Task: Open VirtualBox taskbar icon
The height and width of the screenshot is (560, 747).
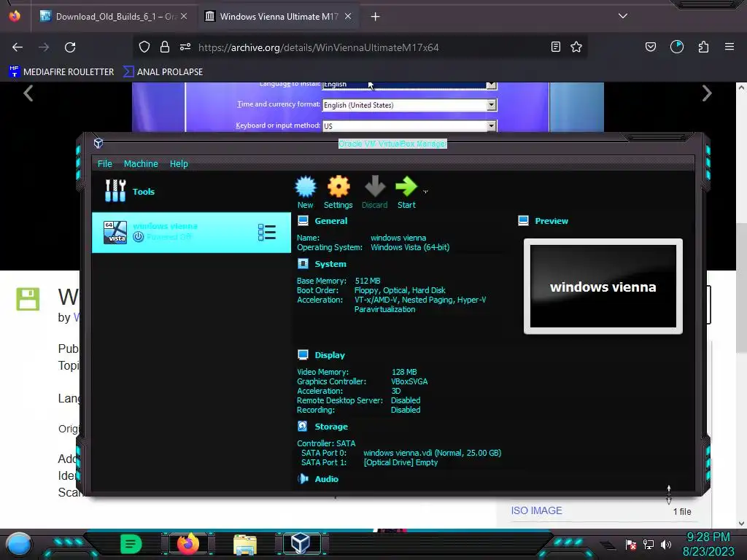Action: point(301,544)
